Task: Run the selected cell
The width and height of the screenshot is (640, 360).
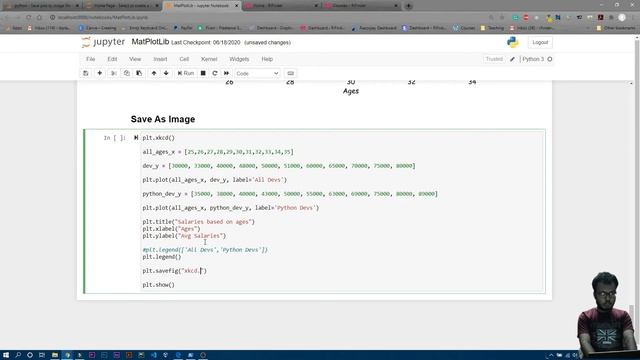Action: (x=186, y=73)
